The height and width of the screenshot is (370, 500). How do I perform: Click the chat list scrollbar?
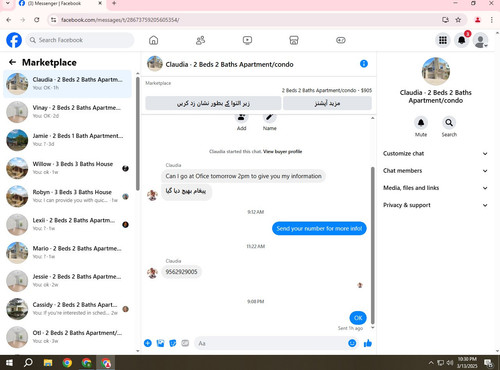(x=137, y=133)
